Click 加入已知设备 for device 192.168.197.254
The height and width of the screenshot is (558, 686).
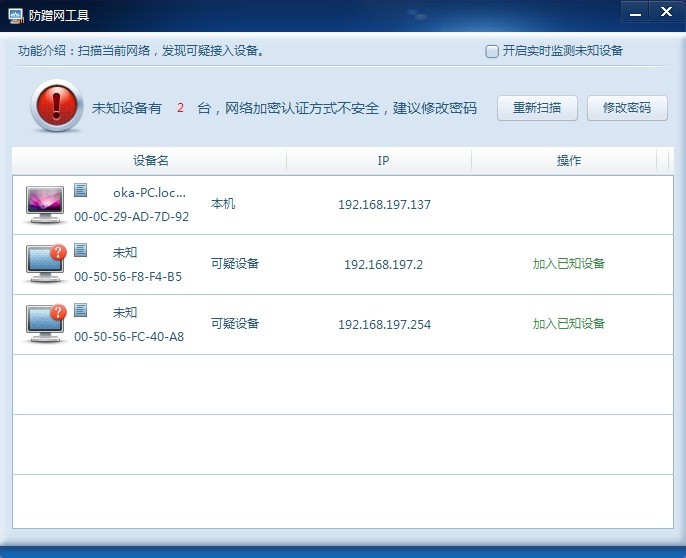tap(568, 324)
